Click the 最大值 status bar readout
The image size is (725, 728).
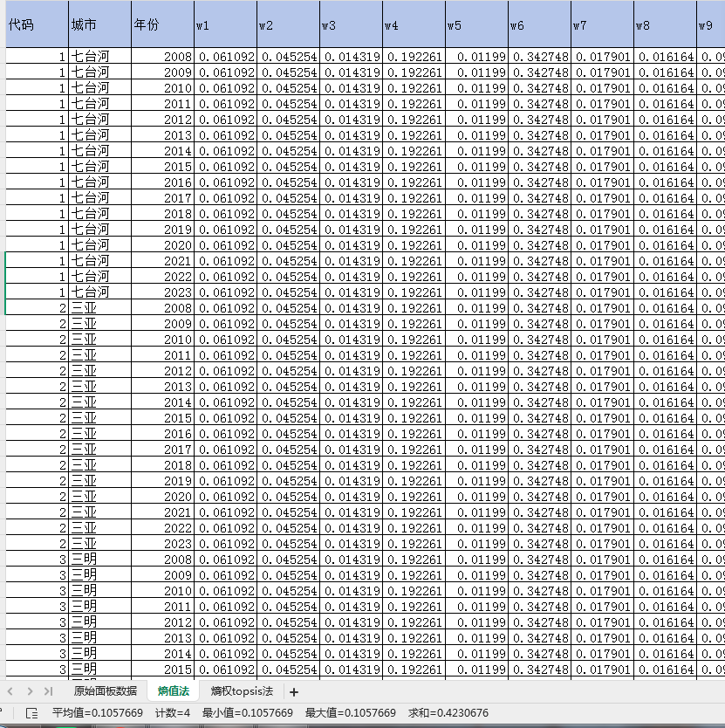[x=350, y=713]
